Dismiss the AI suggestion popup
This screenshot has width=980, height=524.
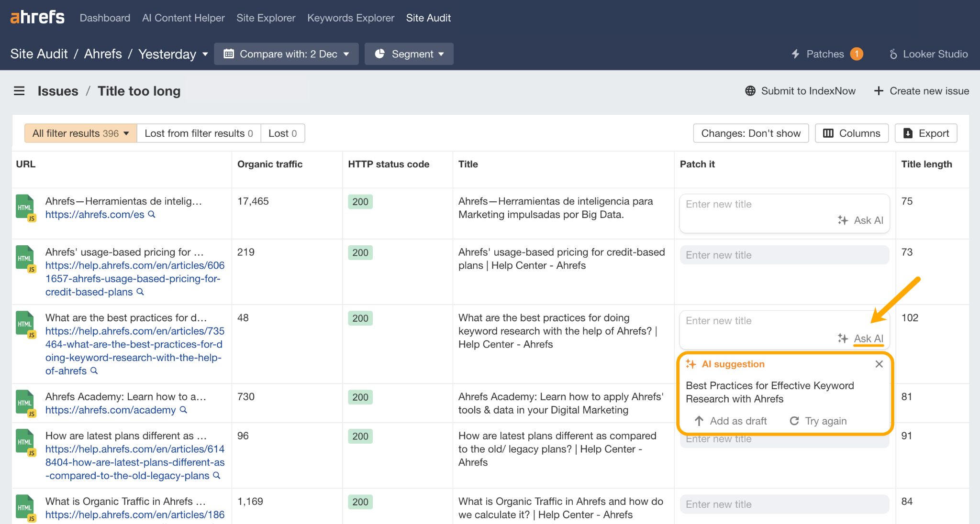879,364
